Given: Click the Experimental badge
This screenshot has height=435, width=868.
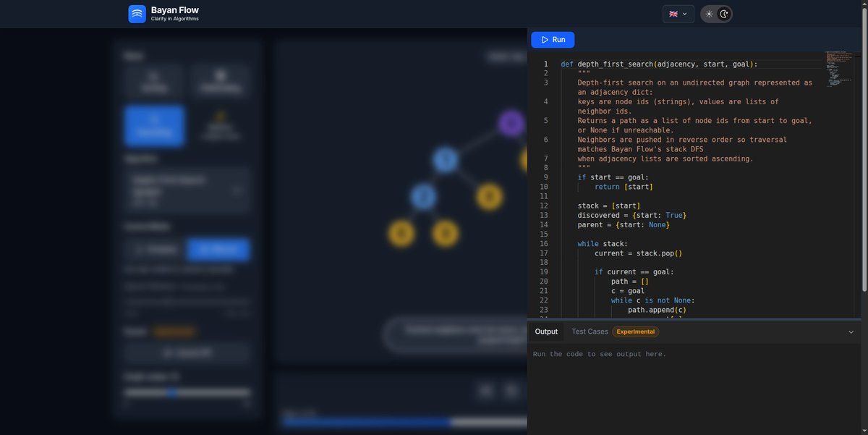Looking at the screenshot, I should pos(635,331).
